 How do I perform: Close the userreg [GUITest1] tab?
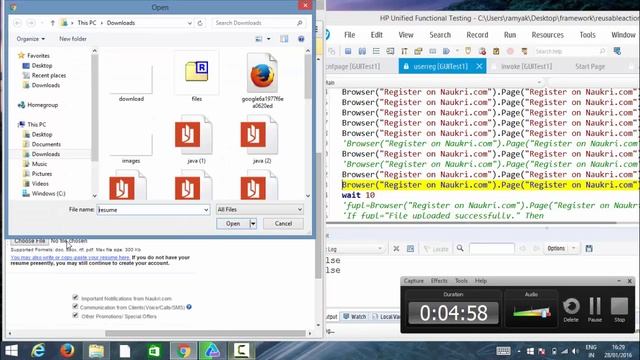pos(479,66)
